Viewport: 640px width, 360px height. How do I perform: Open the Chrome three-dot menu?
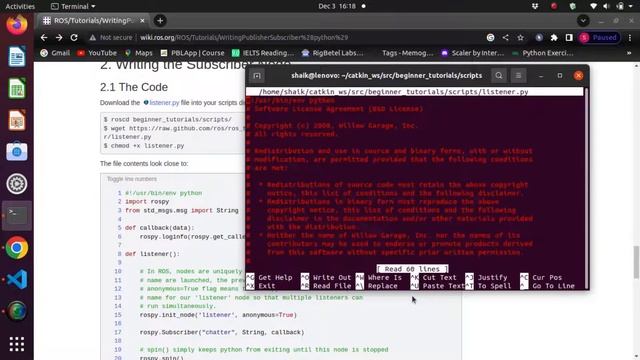[630, 38]
